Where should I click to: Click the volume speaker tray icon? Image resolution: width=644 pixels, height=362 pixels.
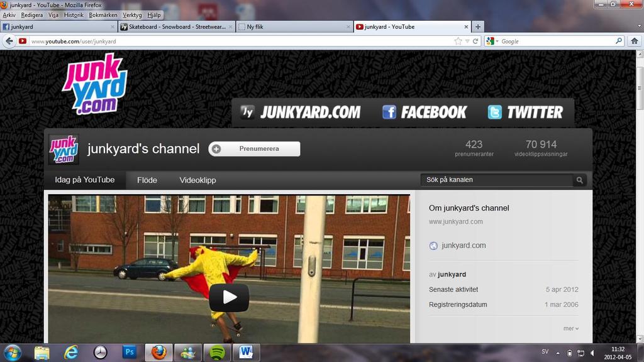point(592,353)
